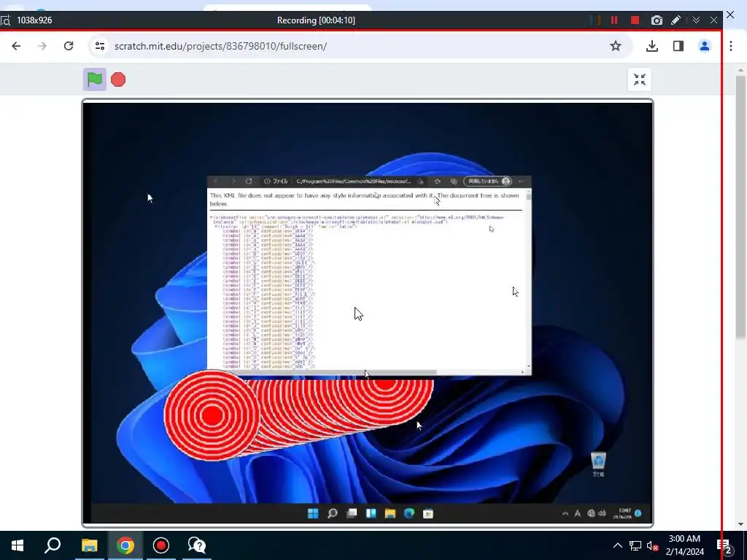Screen dimensions: 747x560
Task: Pause the screen recording
Action: (x=614, y=20)
